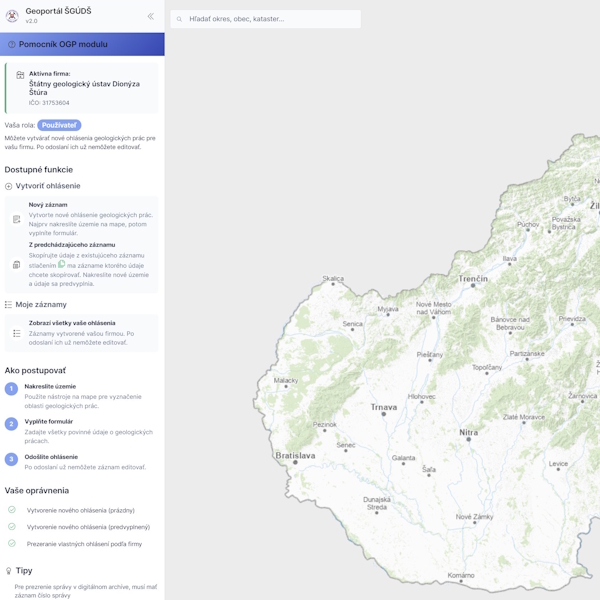This screenshot has height=600, width=600.
Task: Click the Geoportál ŠGÚDŠ logo icon
Action: pyautogui.click(x=12, y=16)
